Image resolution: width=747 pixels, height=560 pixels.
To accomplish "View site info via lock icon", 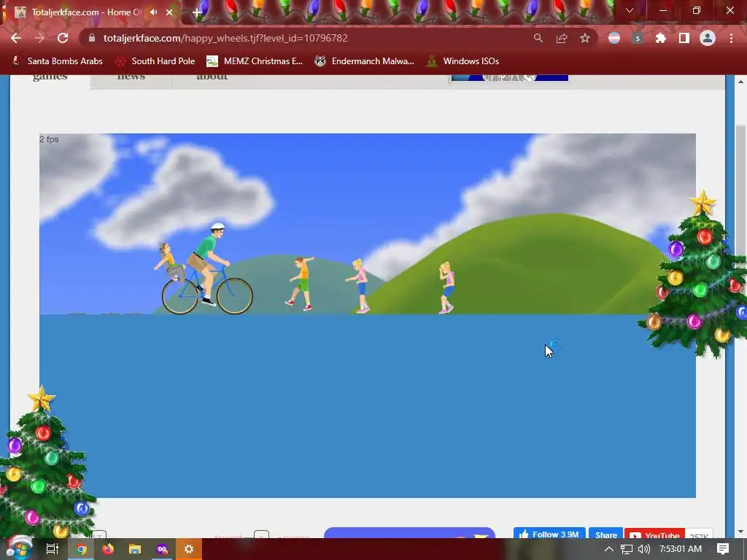I will [x=92, y=38].
